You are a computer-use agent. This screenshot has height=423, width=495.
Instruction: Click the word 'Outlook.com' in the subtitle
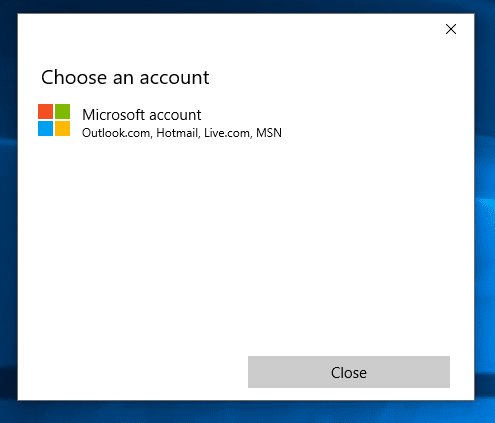pos(116,133)
